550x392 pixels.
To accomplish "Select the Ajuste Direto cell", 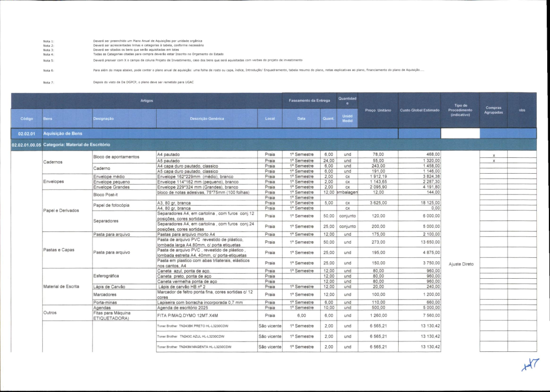I will (x=460, y=264).
